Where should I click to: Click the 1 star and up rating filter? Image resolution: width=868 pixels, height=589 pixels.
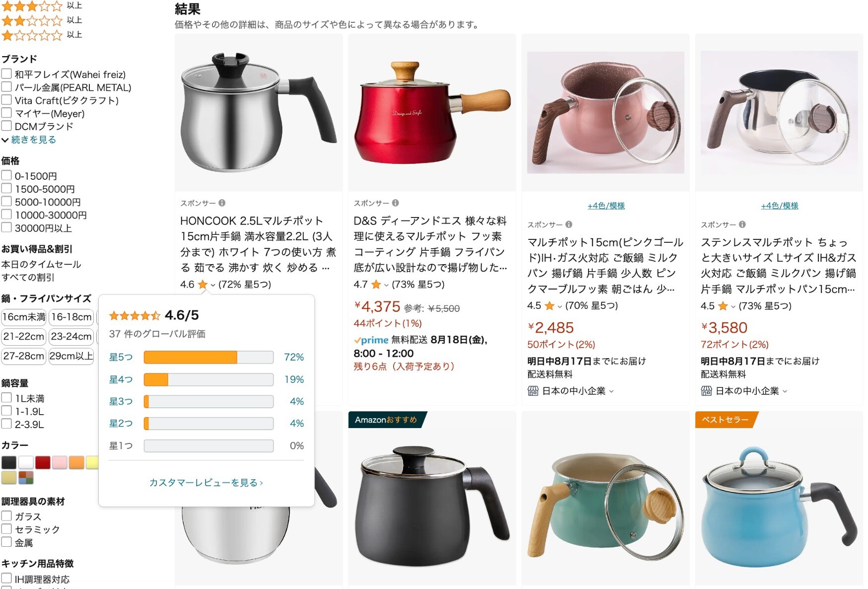pyautogui.click(x=42, y=35)
